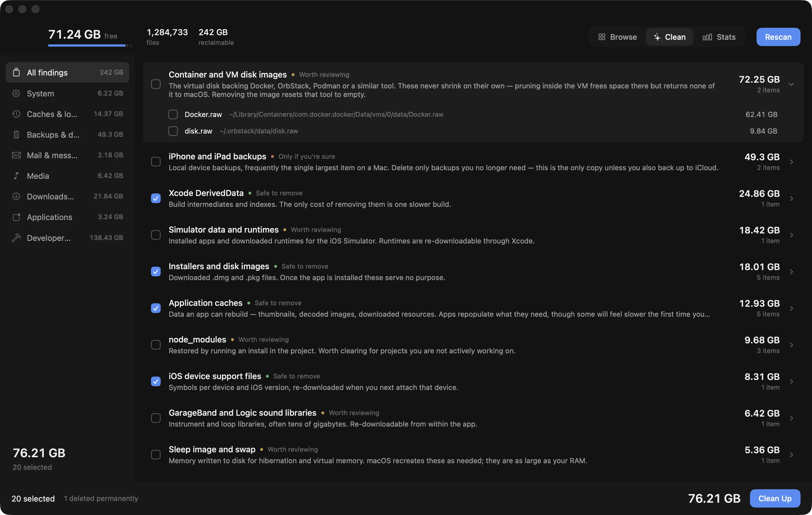Select Simulator data and runtimes checkbox
The image size is (812, 515).
[x=156, y=235]
